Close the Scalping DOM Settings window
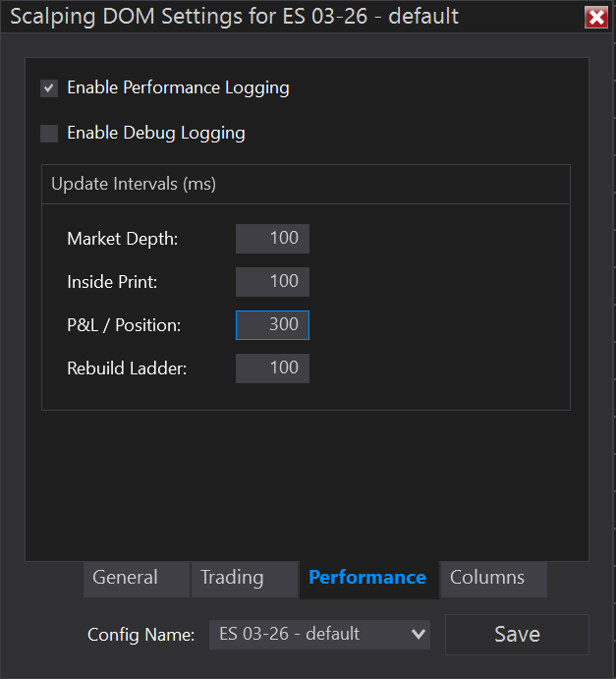 point(595,18)
